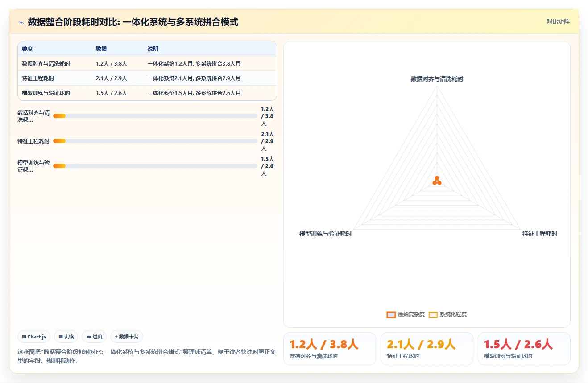Open the orange 1.2人 / 3.8人 data card
588x383 pixels.
click(x=330, y=349)
